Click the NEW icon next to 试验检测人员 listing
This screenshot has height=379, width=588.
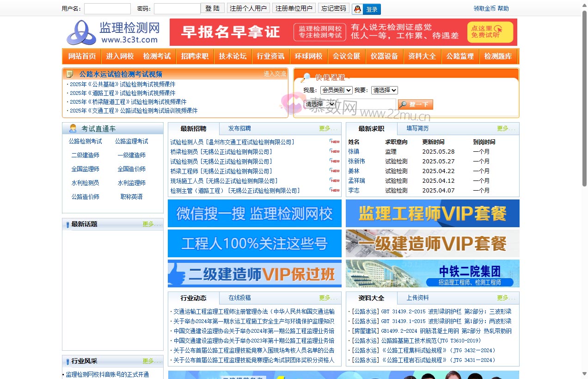tap(334, 142)
